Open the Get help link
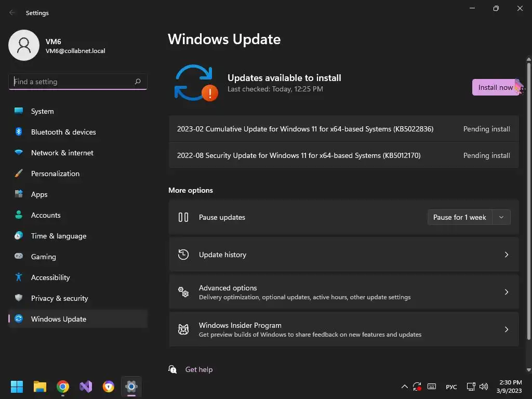 point(199,369)
